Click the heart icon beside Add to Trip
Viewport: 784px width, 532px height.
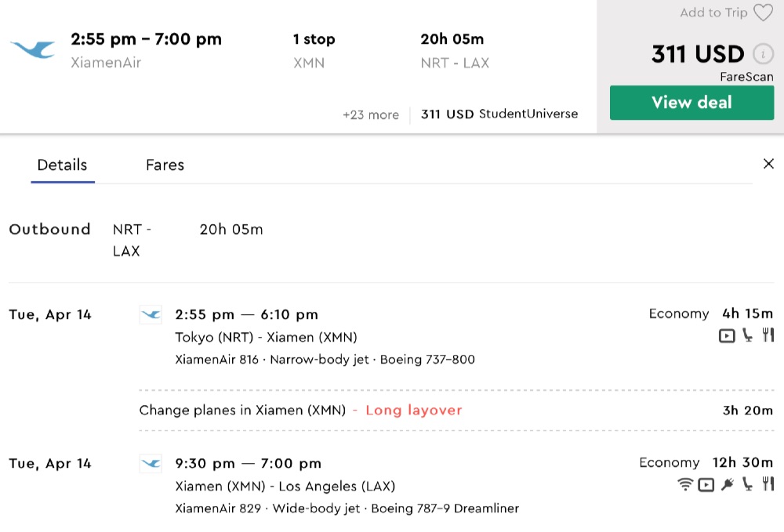point(763,13)
